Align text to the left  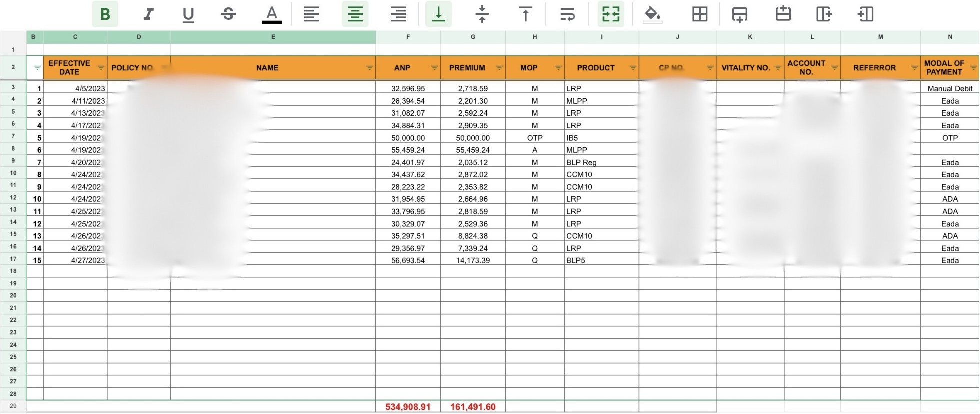pos(311,14)
